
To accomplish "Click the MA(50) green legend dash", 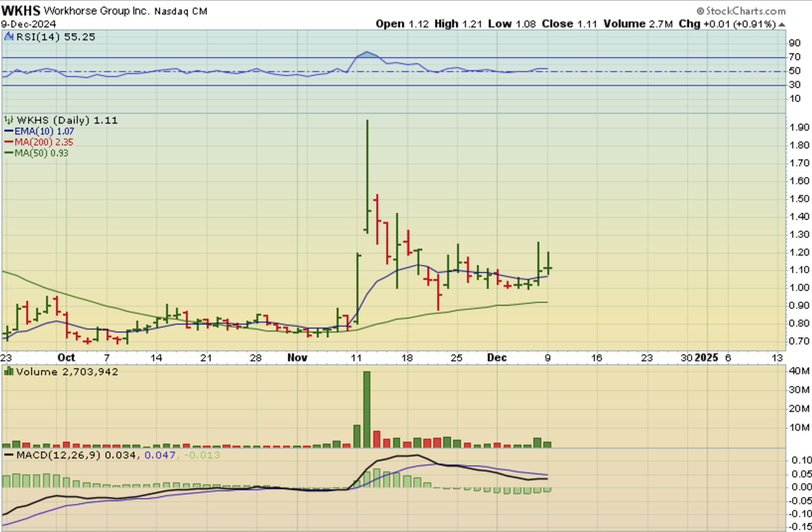I will coord(9,153).
